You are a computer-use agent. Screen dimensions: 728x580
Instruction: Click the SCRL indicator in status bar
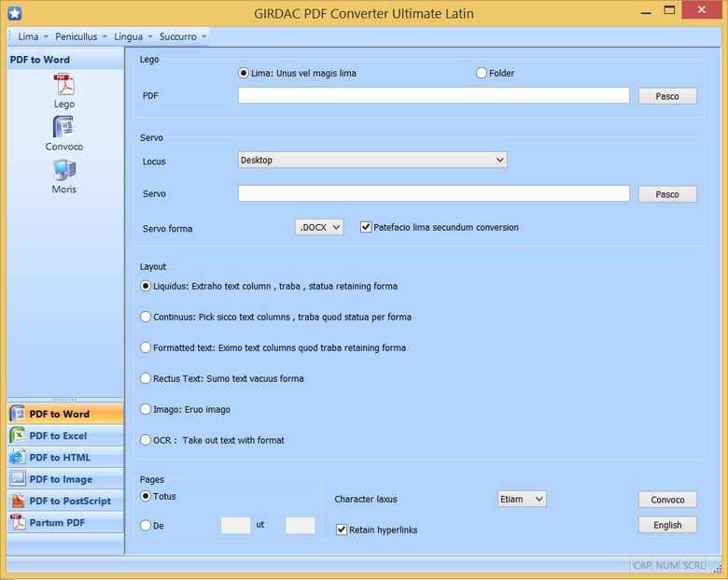693,565
